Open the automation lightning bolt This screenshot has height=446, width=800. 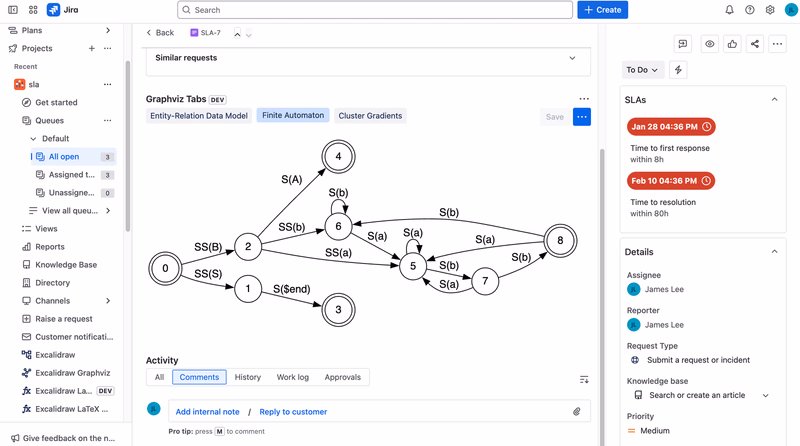[678, 70]
